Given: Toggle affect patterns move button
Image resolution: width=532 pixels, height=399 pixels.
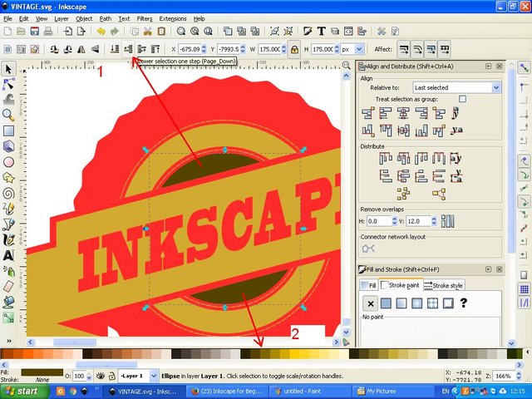Looking at the screenshot, I should pyautogui.click(x=445, y=50).
